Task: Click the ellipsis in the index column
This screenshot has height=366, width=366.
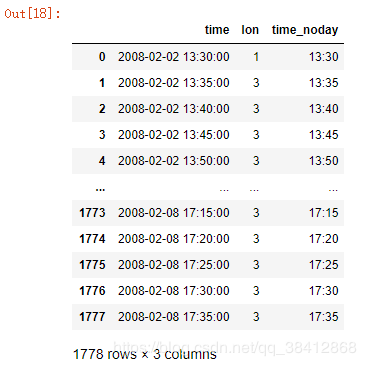Action: [x=100, y=189]
